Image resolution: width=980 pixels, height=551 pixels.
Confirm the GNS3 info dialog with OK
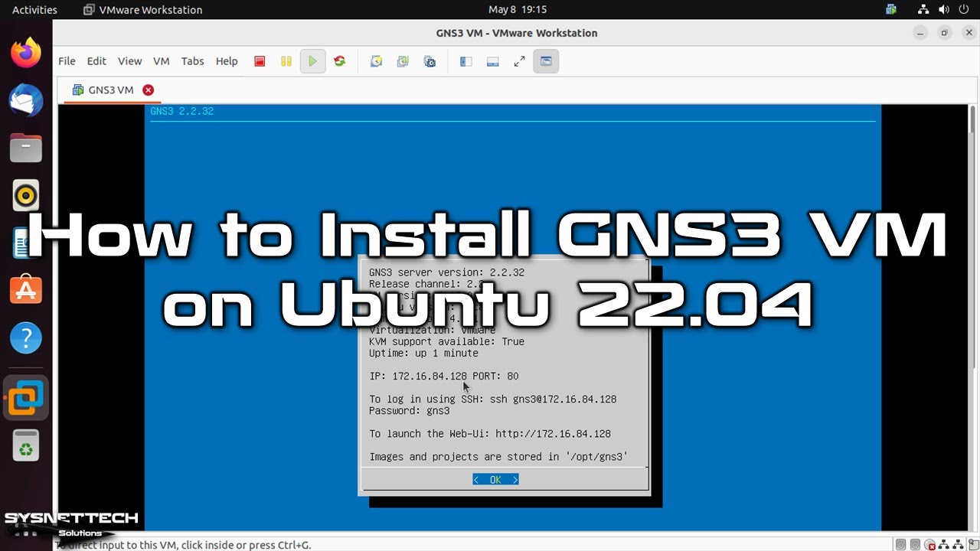[495, 479]
